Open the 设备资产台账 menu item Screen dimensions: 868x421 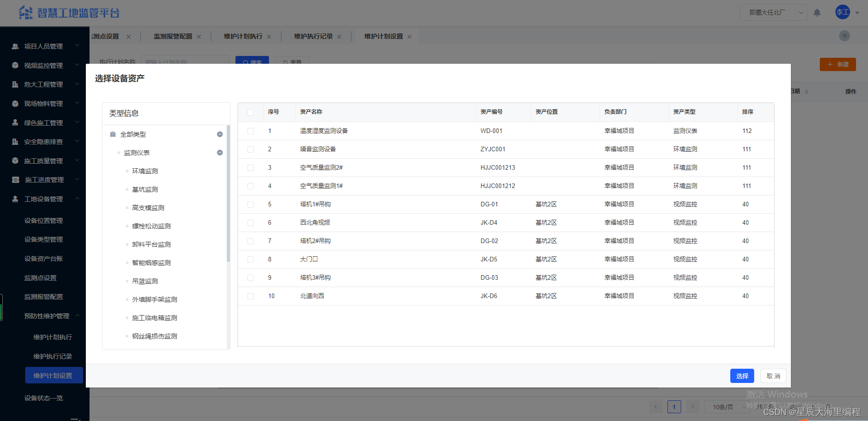[x=44, y=259]
